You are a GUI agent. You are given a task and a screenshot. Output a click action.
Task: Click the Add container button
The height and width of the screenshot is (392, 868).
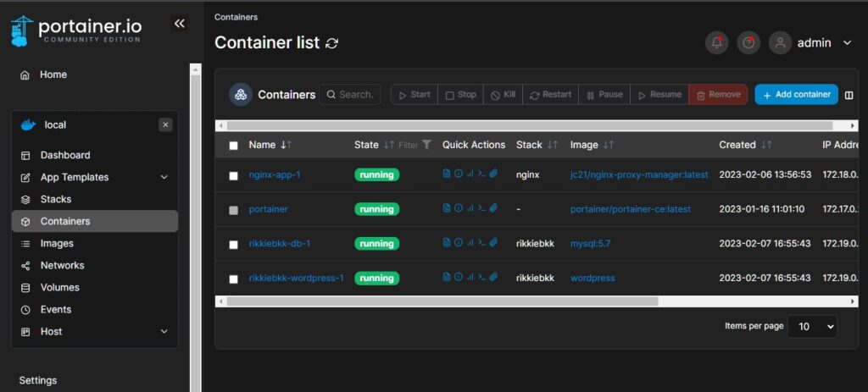click(x=797, y=95)
